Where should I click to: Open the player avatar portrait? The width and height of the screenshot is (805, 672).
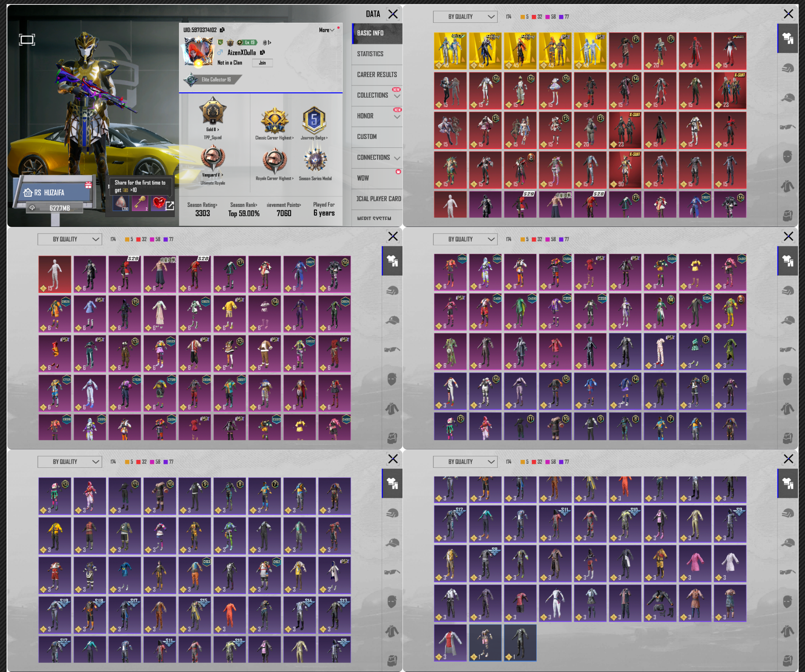point(199,51)
